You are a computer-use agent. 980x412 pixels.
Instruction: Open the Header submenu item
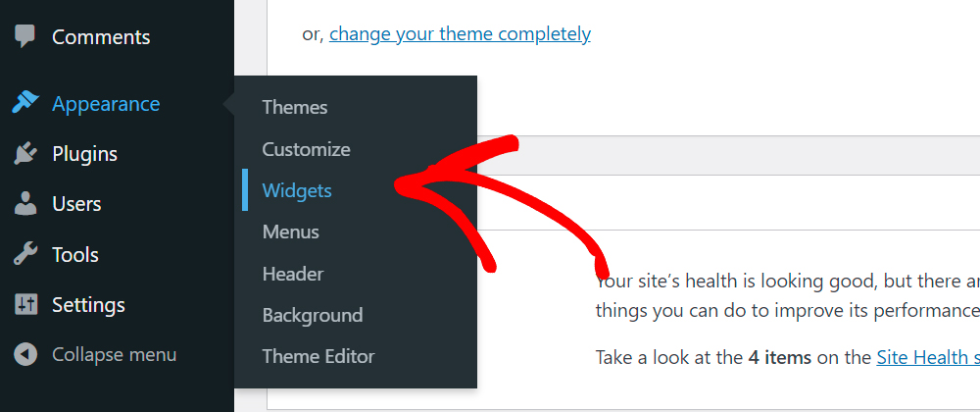point(292,274)
